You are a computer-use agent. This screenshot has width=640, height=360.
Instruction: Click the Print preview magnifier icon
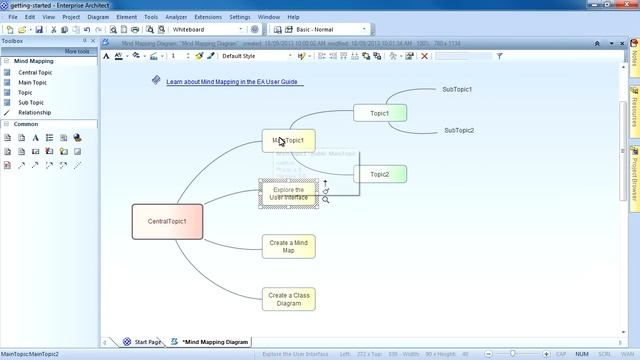pos(113,29)
